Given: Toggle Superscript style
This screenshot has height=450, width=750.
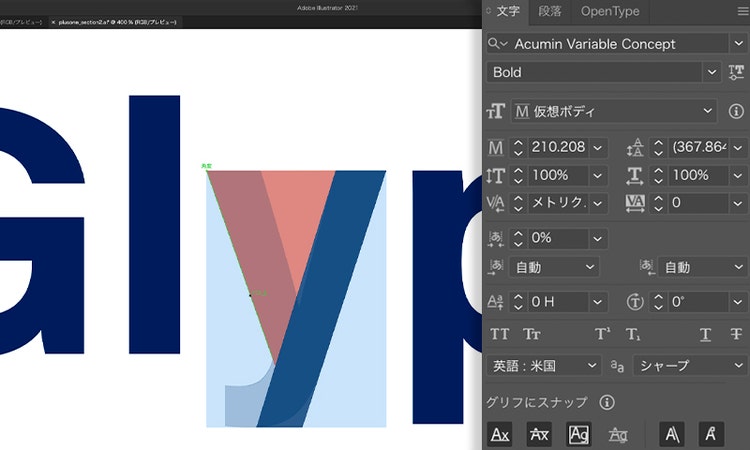Looking at the screenshot, I should point(602,334).
